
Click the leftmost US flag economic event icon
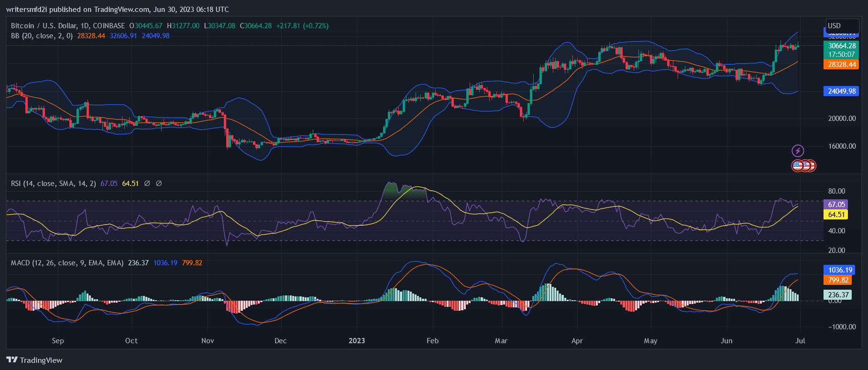coord(797,166)
